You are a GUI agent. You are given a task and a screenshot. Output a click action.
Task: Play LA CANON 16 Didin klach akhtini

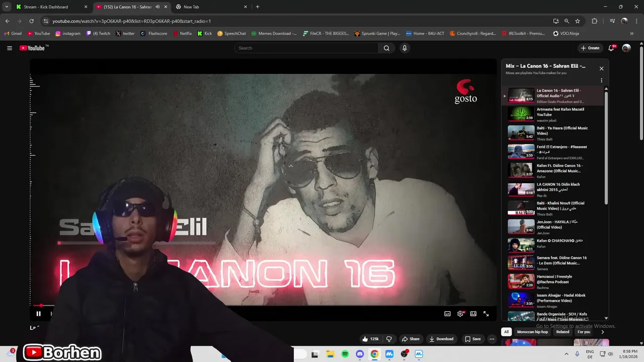pos(553,190)
